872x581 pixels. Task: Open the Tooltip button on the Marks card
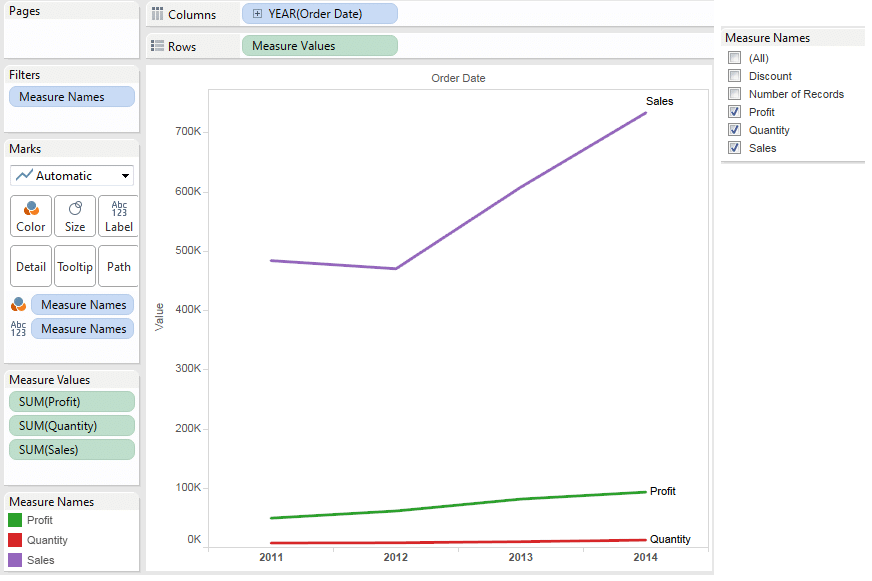(x=75, y=266)
